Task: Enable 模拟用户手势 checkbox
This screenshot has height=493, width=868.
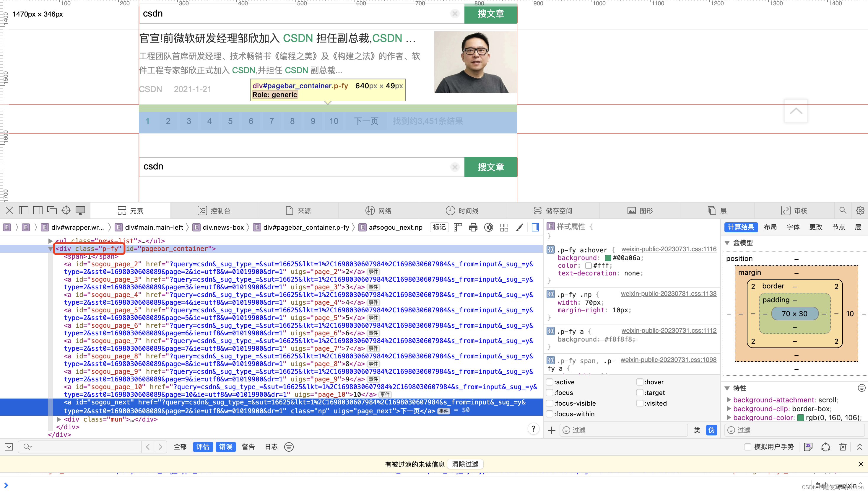Action: (x=747, y=447)
